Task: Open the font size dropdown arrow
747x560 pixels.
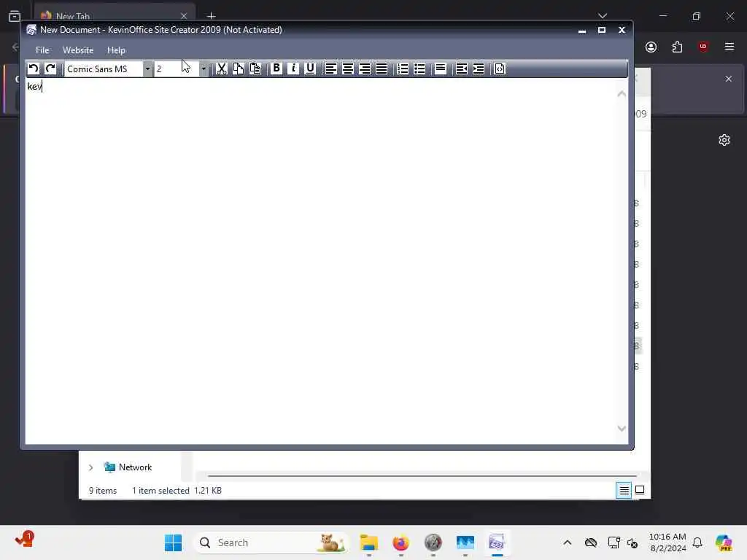Action: (204, 69)
